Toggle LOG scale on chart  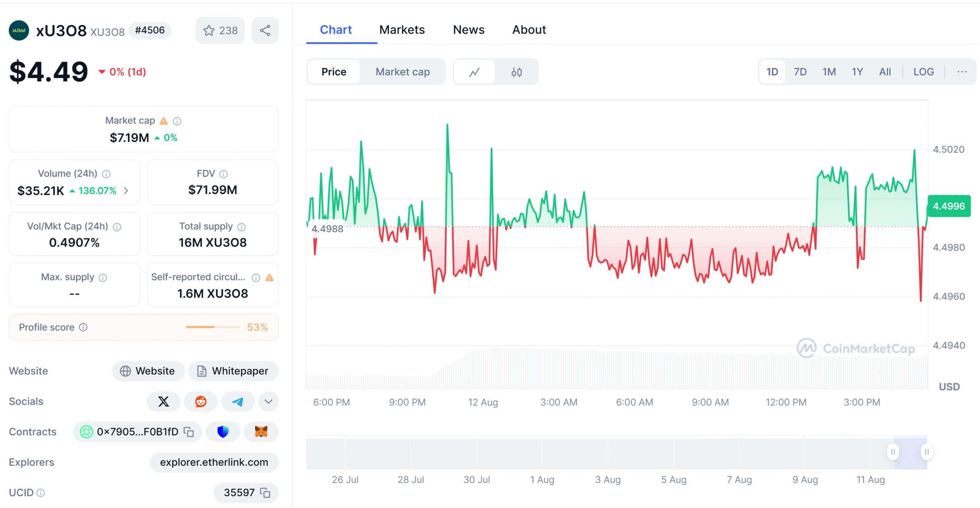pyautogui.click(x=923, y=72)
